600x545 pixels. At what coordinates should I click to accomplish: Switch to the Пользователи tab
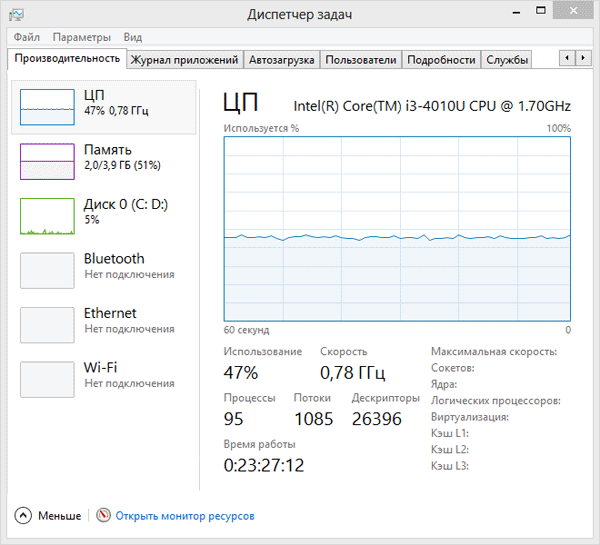tap(361, 60)
